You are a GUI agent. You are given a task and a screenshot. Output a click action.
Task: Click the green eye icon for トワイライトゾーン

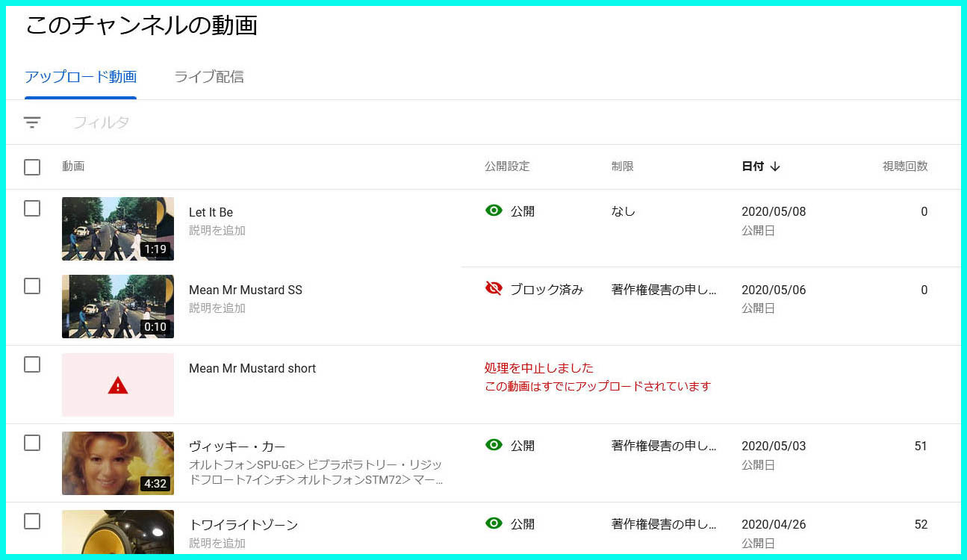[x=494, y=523]
